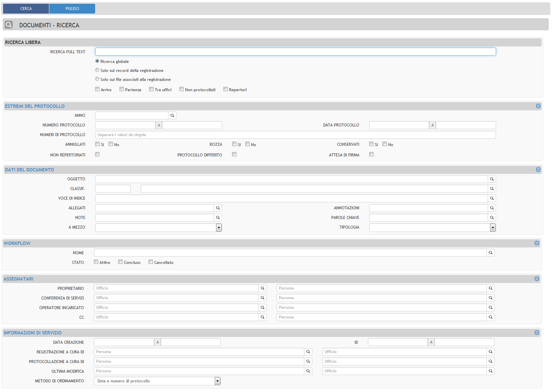Click the CERCA button

[26, 9]
